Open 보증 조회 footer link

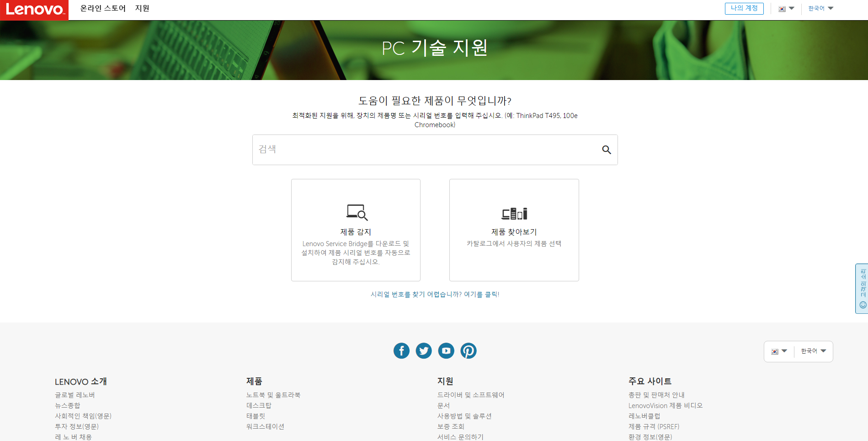(x=451, y=426)
